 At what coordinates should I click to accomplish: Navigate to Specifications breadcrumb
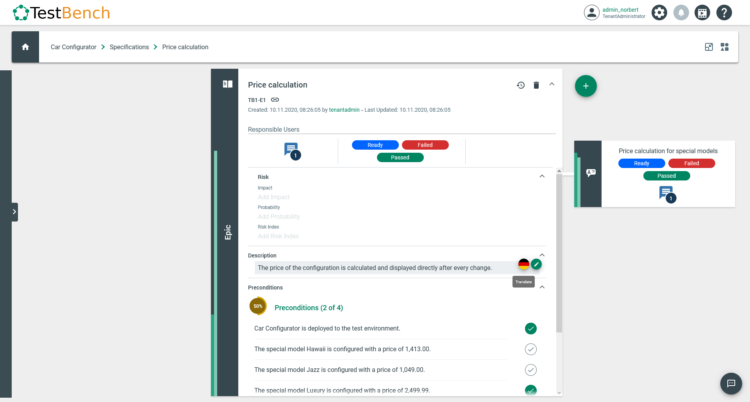click(129, 47)
